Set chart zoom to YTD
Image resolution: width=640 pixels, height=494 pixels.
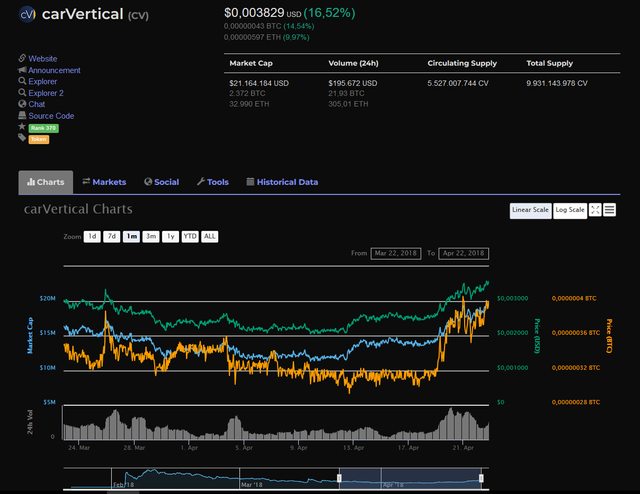190,236
